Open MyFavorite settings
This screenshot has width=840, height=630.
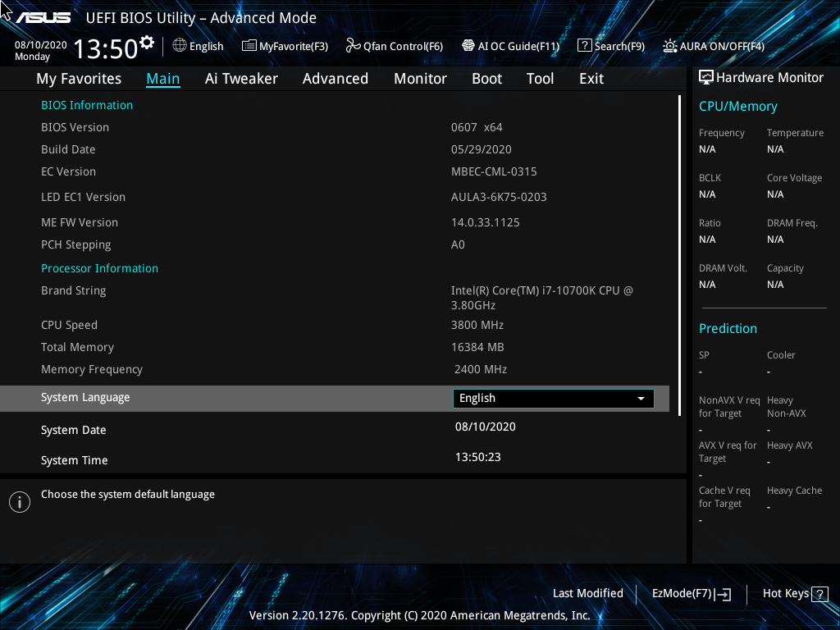click(285, 46)
